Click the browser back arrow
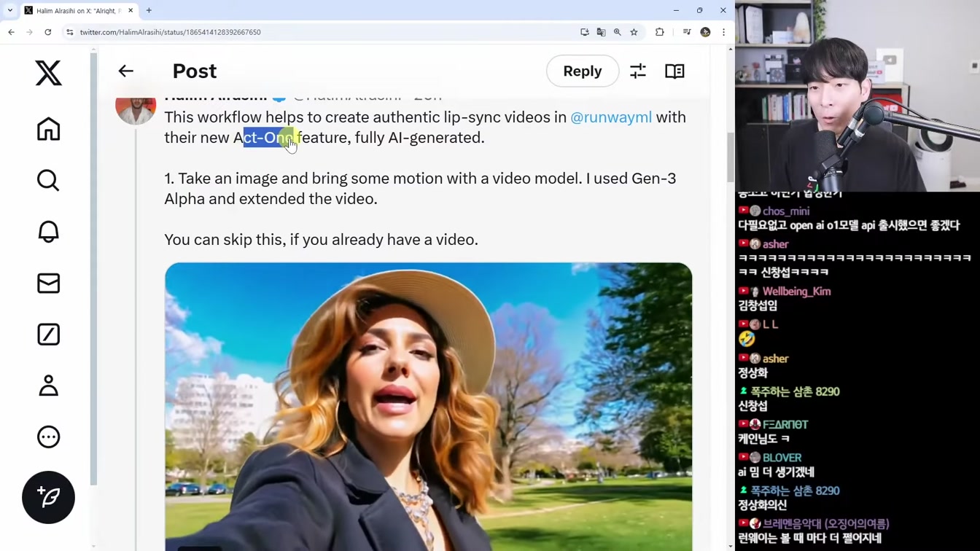Viewport: 980px width, 551px height. [x=11, y=32]
